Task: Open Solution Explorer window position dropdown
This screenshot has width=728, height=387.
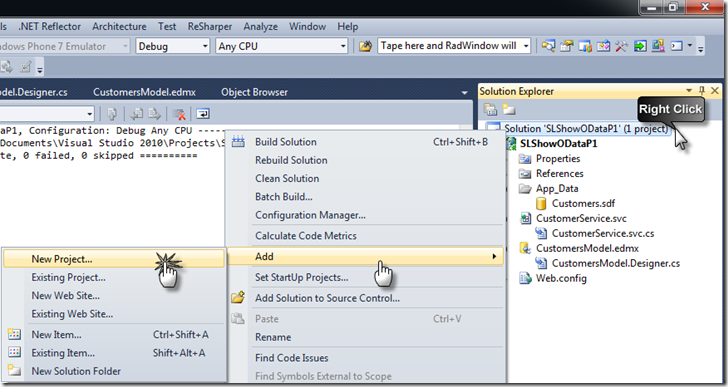Action: coord(689,91)
